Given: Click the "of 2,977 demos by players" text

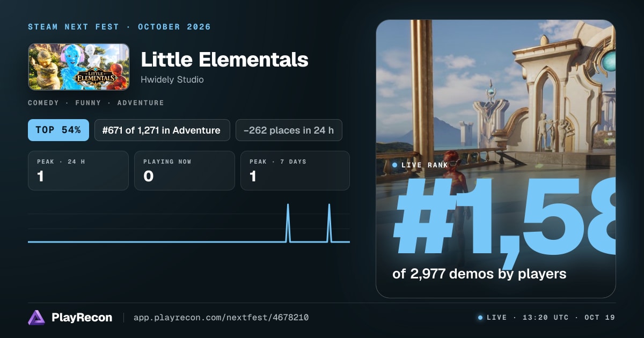Looking at the screenshot, I should pos(479,274).
